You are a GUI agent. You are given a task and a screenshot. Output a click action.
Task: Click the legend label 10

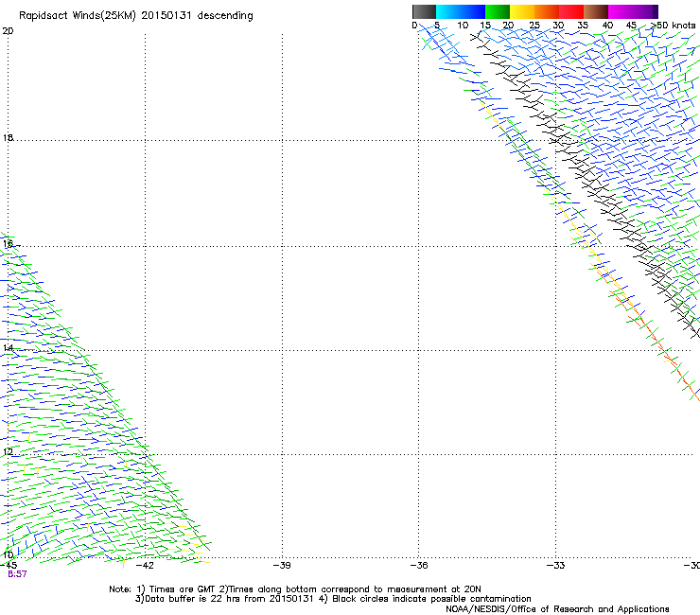click(463, 26)
